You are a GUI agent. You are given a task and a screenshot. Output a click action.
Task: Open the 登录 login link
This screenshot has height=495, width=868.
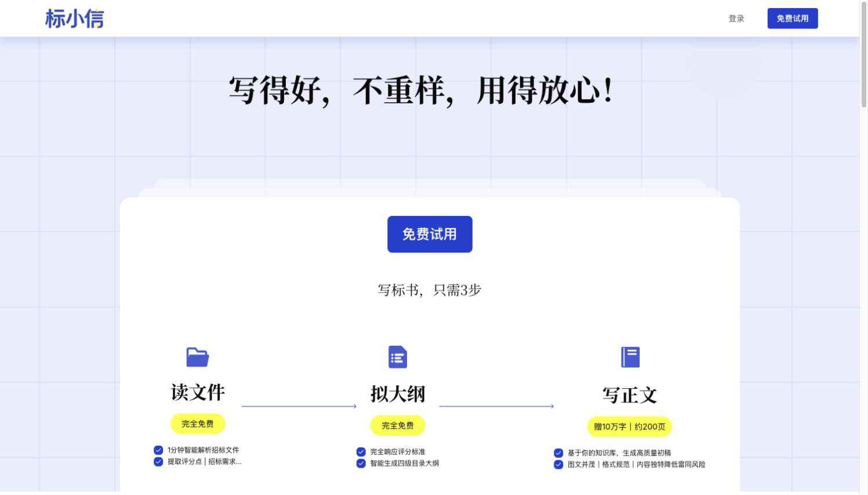click(736, 19)
